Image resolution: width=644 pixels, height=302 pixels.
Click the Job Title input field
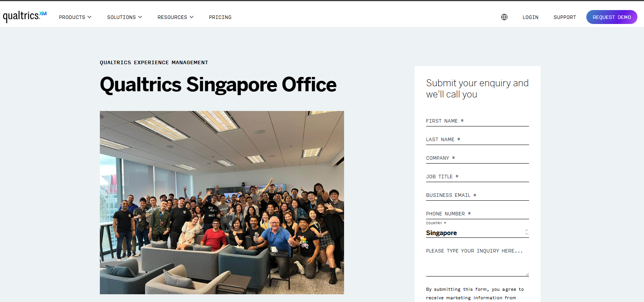point(477,177)
